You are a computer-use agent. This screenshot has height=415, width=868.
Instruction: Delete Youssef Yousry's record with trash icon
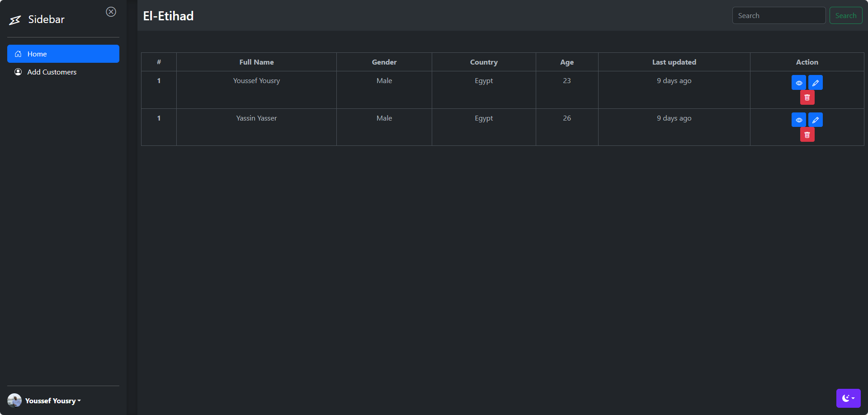pos(807,98)
